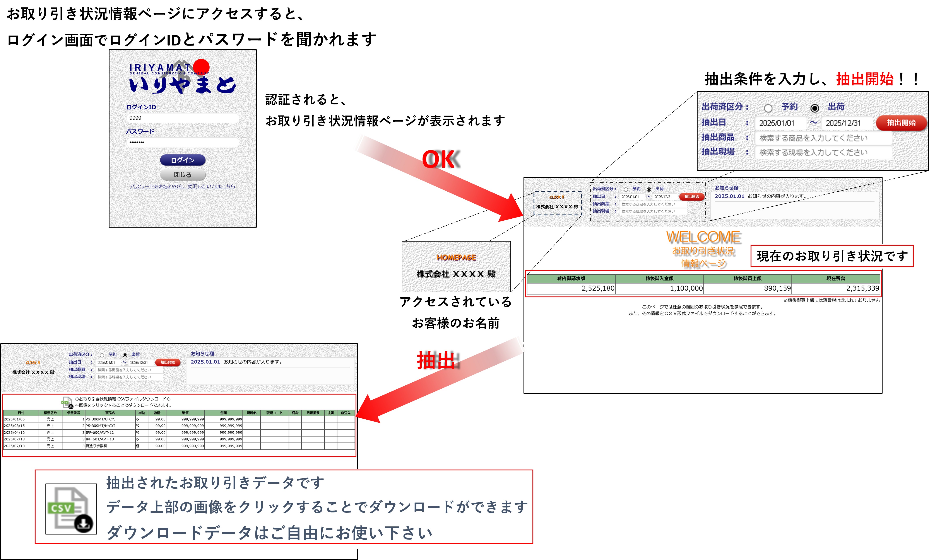Click the ログインID input field
Viewport: 929px width, 560px height.
(183, 118)
